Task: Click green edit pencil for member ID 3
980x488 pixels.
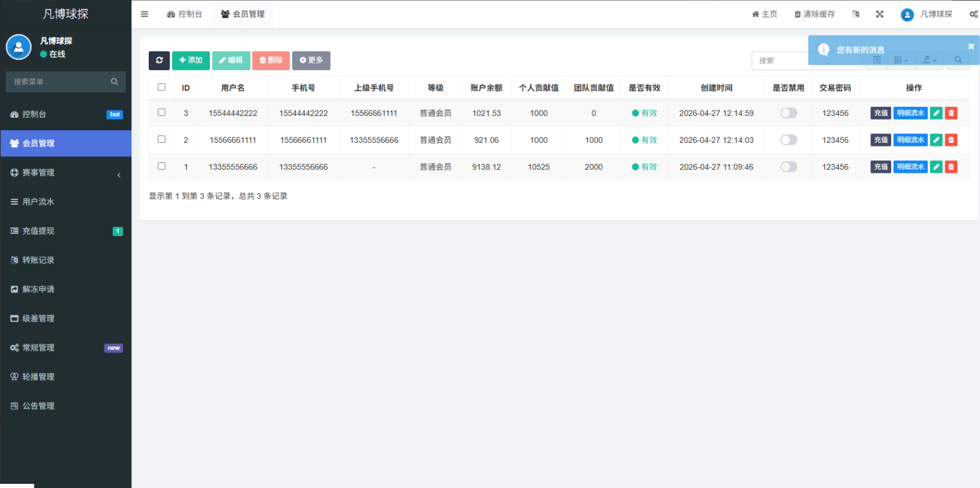Action: (936, 113)
